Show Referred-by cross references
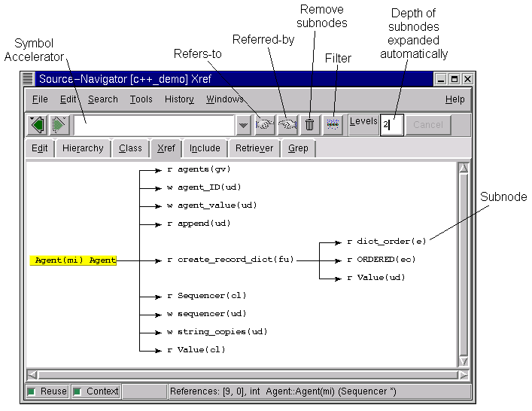The width and height of the screenshot is (532, 411). (x=287, y=125)
